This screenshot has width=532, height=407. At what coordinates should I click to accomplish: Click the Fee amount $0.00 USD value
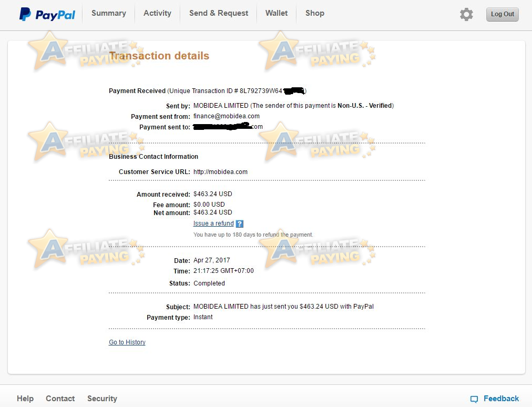pos(209,205)
